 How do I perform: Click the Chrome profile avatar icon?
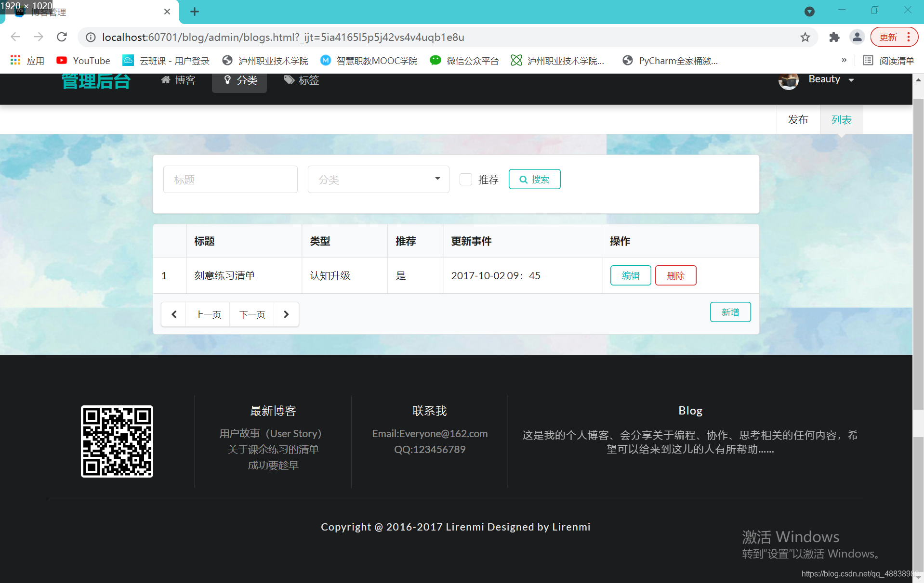[x=857, y=37]
